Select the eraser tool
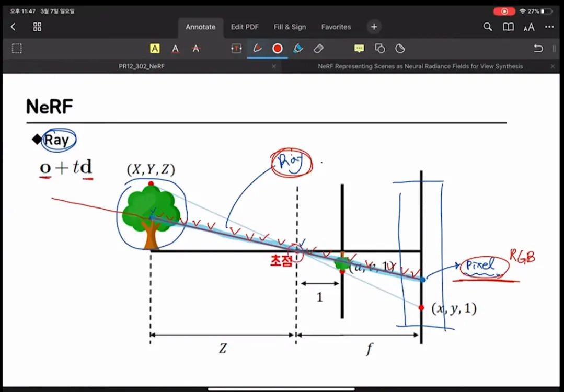The height and width of the screenshot is (392, 564). [x=318, y=49]
